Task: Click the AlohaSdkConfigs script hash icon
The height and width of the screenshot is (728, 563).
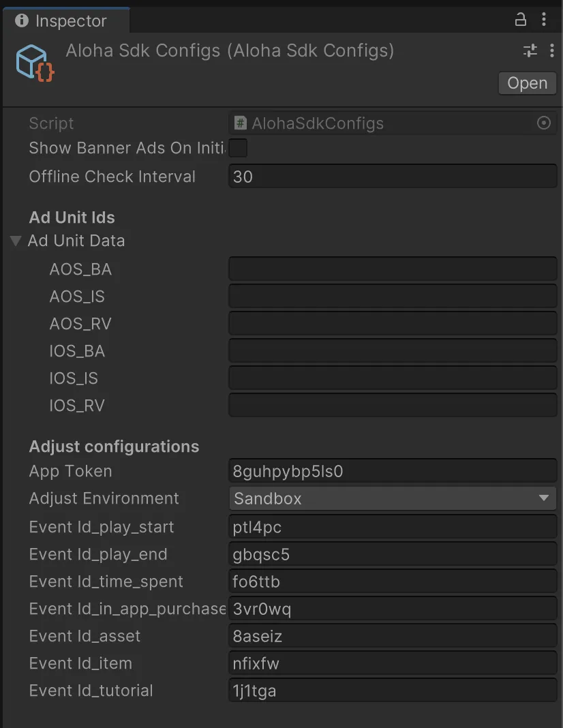Action: pos(240,123)
